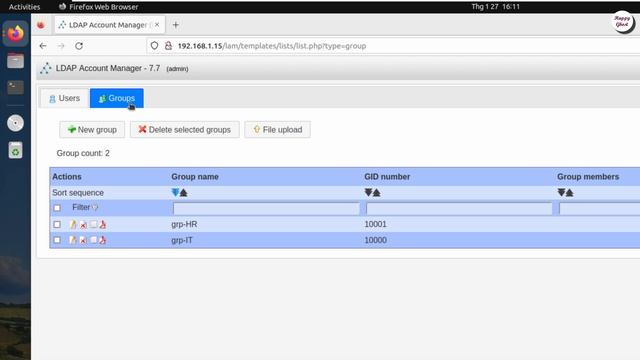
Task: Click the delete icon for grp-HR
Action: pyautogui.click(x=83, y=225)
